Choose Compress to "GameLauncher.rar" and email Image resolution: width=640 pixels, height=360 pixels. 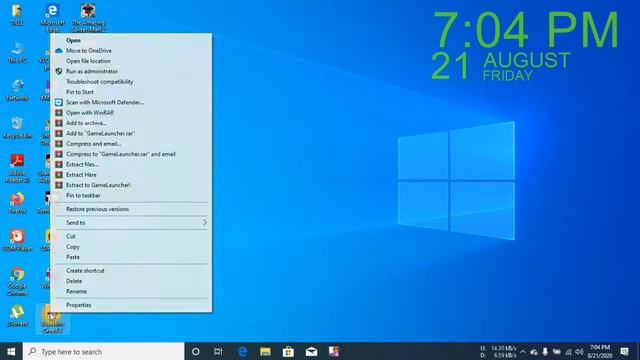131,154
